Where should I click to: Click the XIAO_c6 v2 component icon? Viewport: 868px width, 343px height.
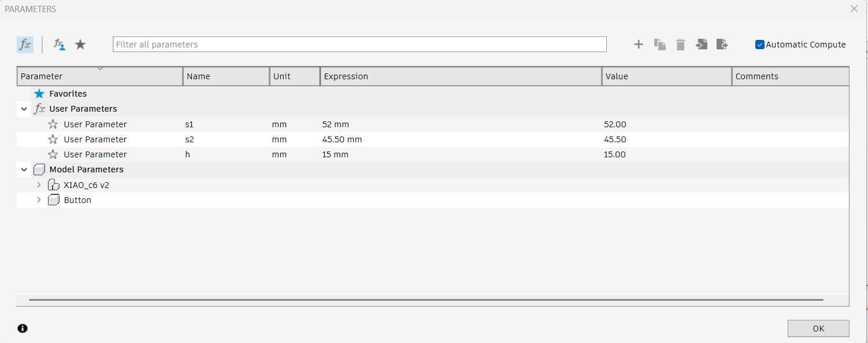point(53,185)
